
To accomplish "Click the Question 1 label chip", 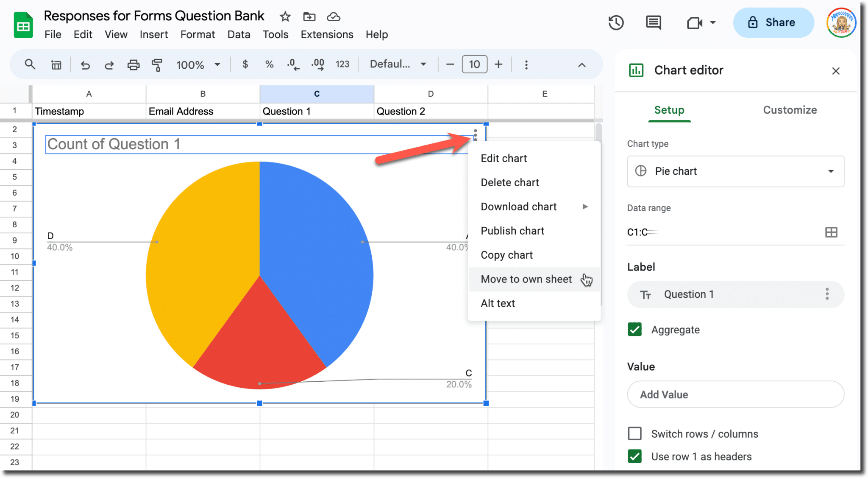I will click(735, 294).
